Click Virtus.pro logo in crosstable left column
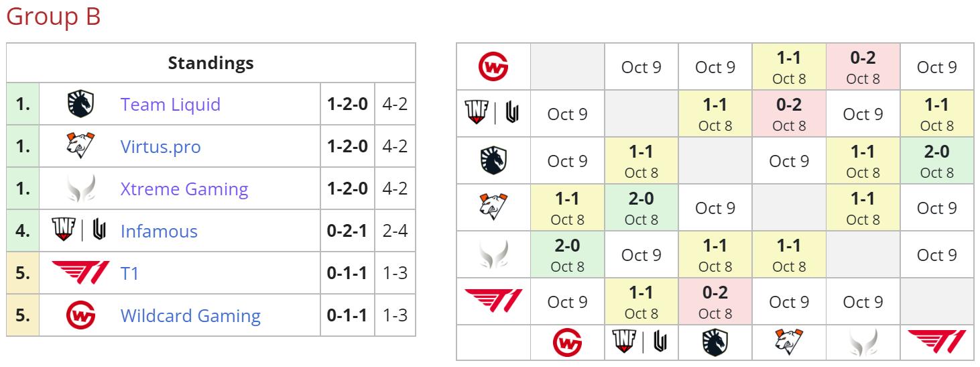Viewport: 980px width, 367px height. tap(493, 208)
